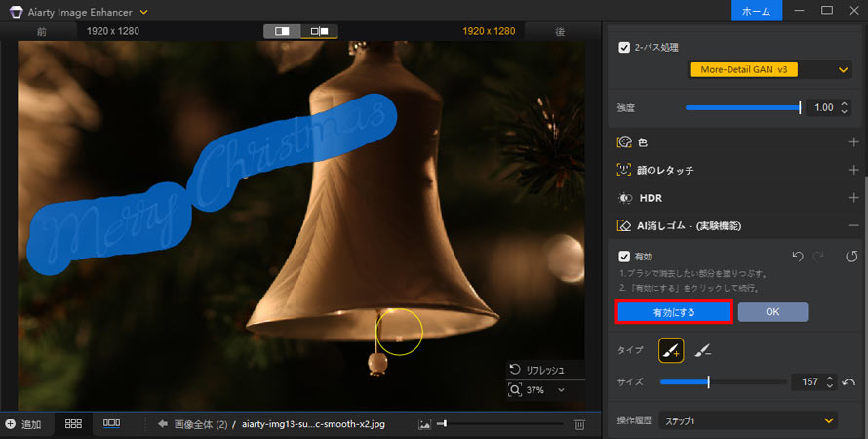Select the split compare view icon
This screenshot has width=868, height=439.
pyautogui.click(x=282, y=31)
